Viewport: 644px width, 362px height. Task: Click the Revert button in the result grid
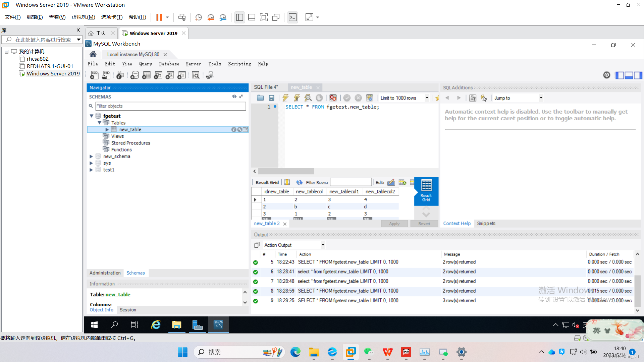[x=424, y=223]
